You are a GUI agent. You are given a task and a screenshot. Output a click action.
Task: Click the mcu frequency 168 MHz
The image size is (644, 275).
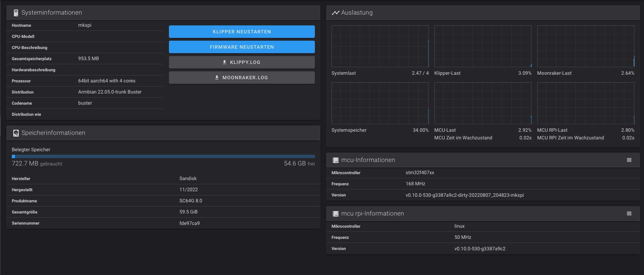415,184
